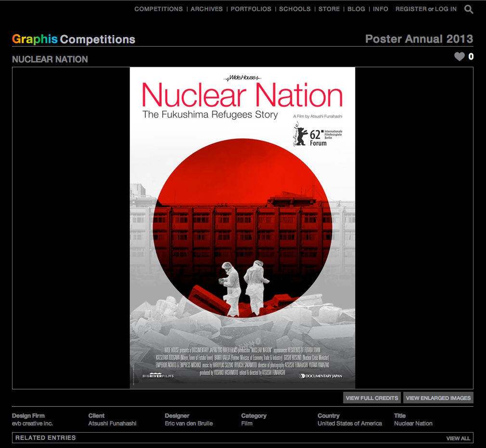Click the Graphis Competitions logo
This screenshot has height=448, width=486.
pos(74,39)
